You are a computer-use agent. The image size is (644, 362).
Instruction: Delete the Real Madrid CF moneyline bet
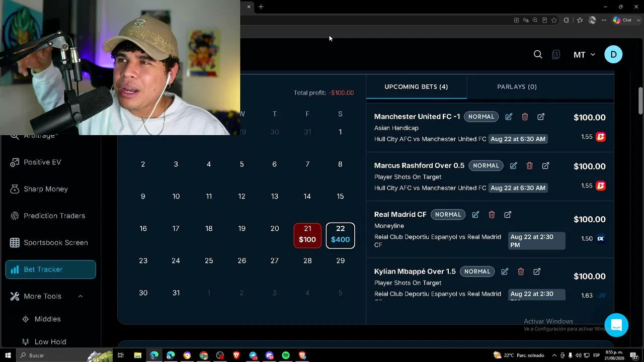(492, 215)
